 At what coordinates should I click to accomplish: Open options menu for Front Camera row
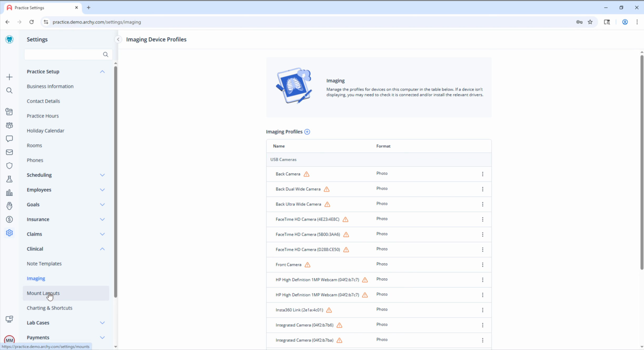483,265
